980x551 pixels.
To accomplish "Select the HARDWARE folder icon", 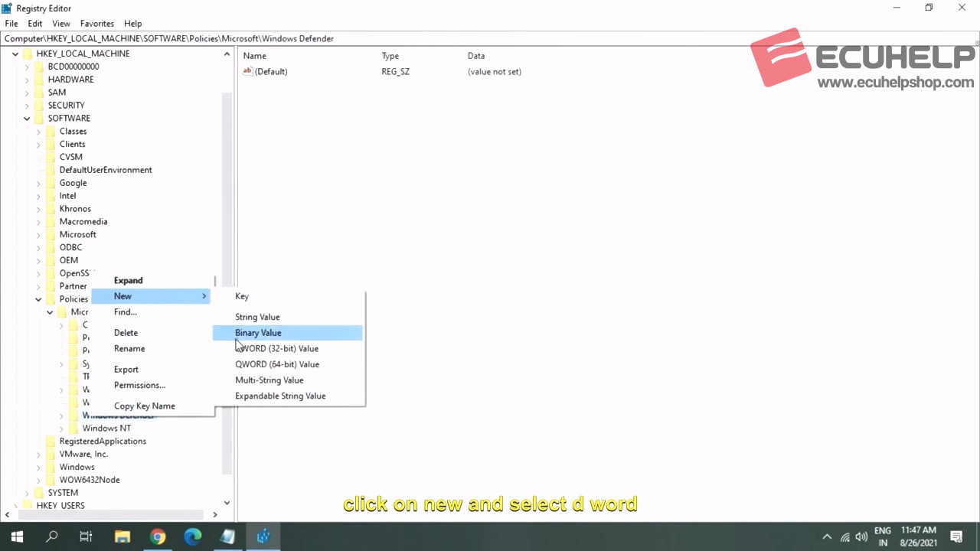I will coord(39,80).
